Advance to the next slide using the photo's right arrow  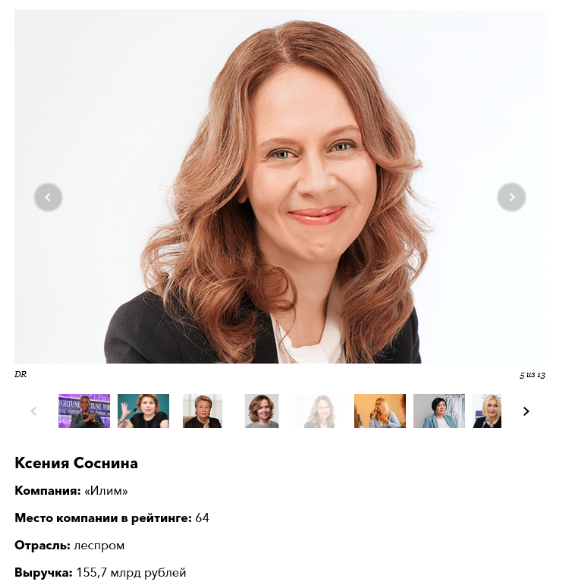pyautogui.click(x=511, y=197)
